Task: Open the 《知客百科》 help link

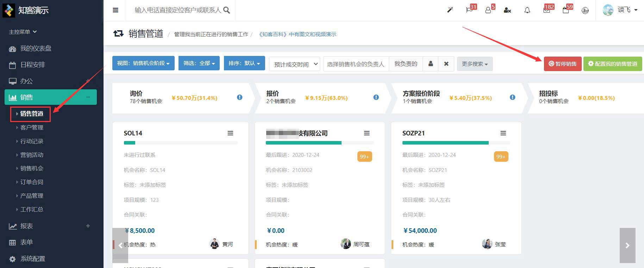Action: click(x=298, y=34)
